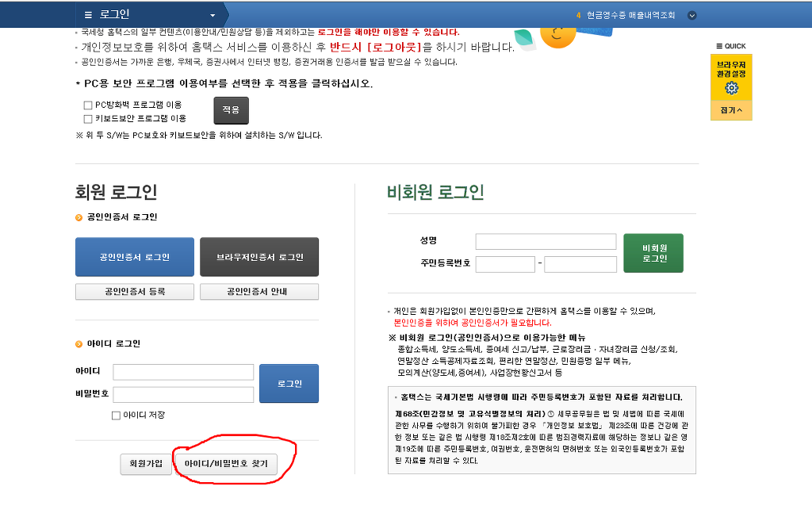Image resolution: width=812 pixels, height=521 pixels.
Task: Click the green 비회원 로그인 button
Action: (x=653, y=253)
